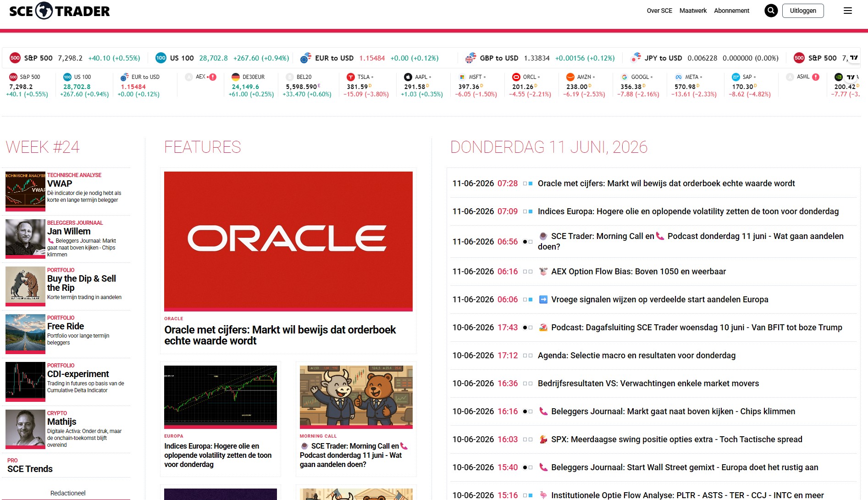
Task: Open the hamburger menu icon
Action: 848,11
